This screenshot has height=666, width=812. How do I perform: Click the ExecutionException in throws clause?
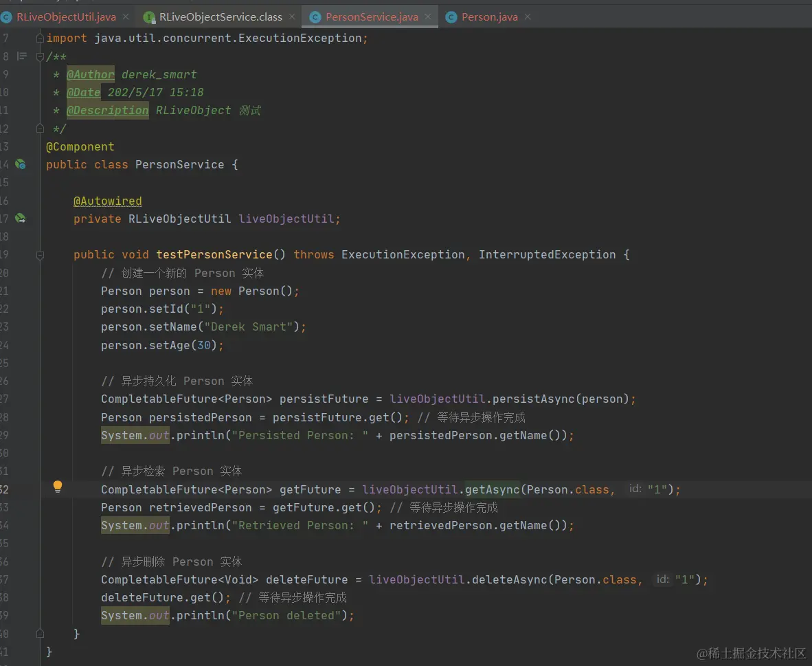tap(403, 255)
